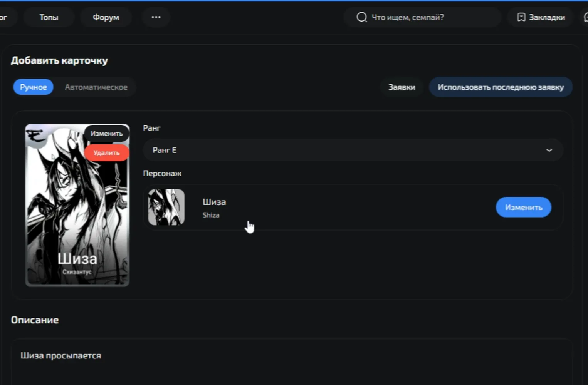Expand the Ранг E dropdown
The height and width of the screenshot is (385, 588).
click(x=353, y=150)
